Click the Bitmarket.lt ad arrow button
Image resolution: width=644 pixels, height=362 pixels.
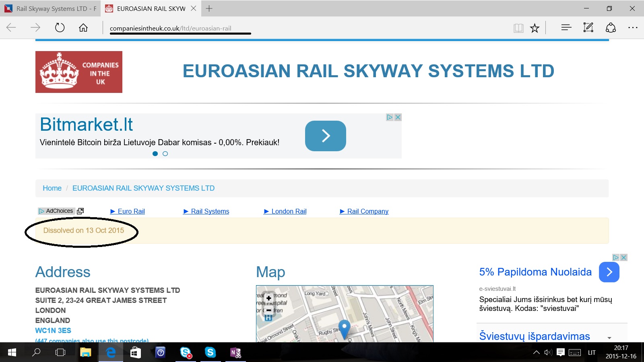pos(326,136)
